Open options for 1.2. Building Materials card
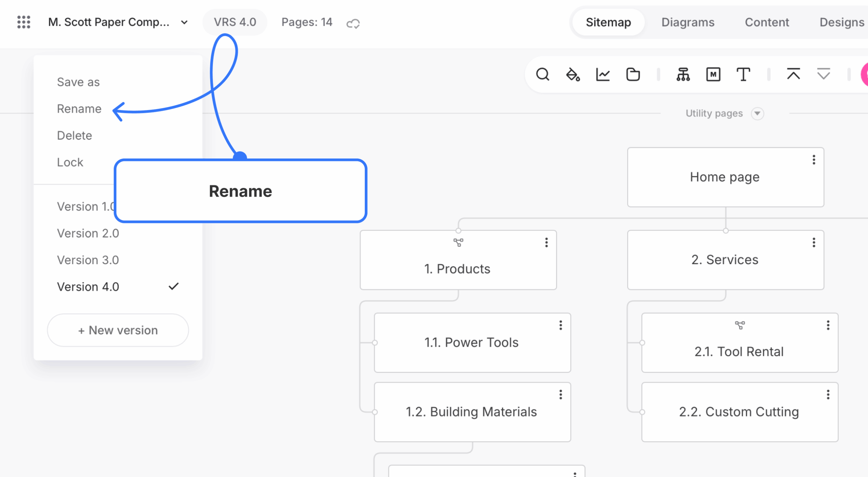The height and width of the screenshot is (477, 868). (x=560, y=394)
